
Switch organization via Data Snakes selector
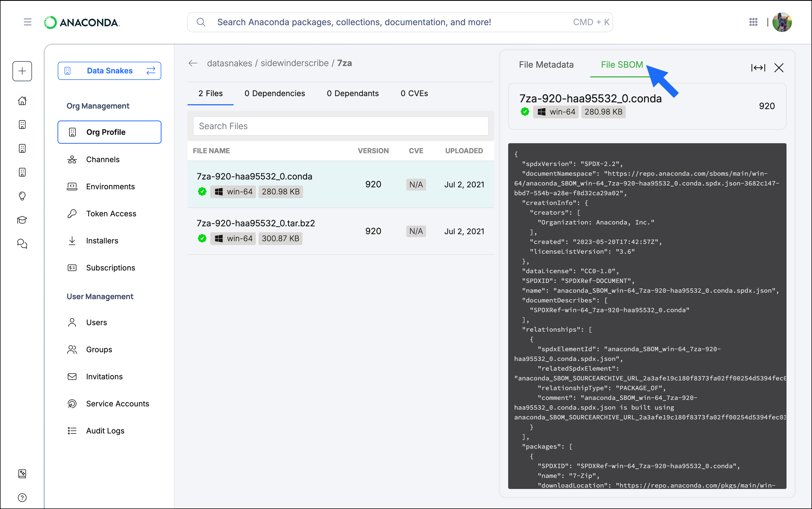[109, 71]
